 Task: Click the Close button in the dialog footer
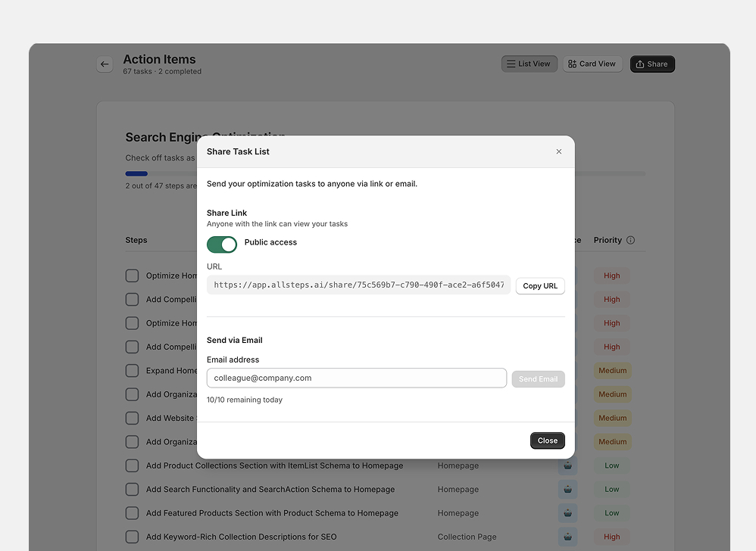point(547,440)
